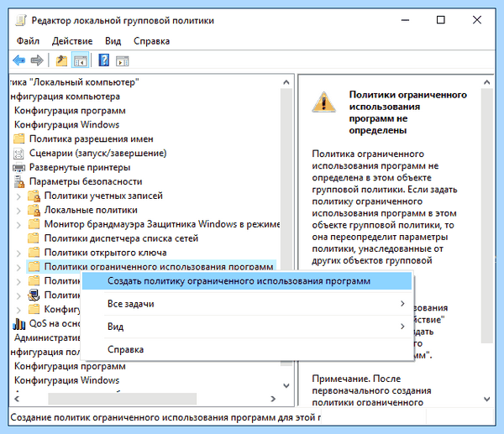Click the QoS bar chart icon
Viewport: 504px width, 434px height.
(x=18, y=324)
